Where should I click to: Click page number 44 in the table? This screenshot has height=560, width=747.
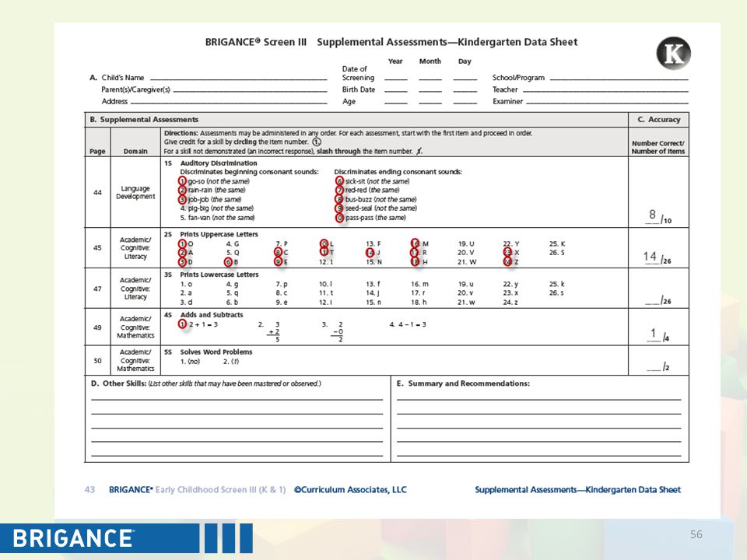click(98, 192)
